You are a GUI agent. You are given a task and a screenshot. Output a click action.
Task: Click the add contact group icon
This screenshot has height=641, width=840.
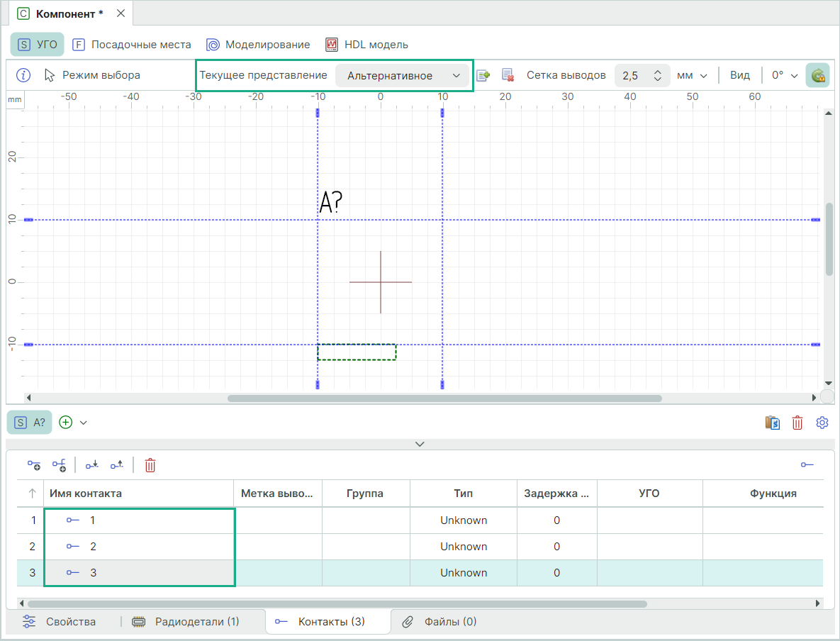tap(59, 465)
